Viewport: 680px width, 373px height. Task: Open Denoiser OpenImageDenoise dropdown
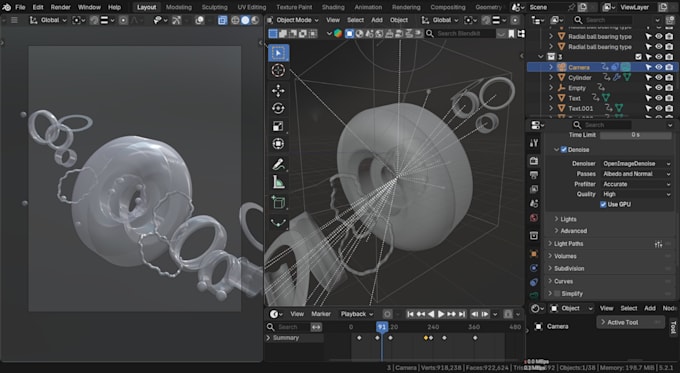coord(637,164)
